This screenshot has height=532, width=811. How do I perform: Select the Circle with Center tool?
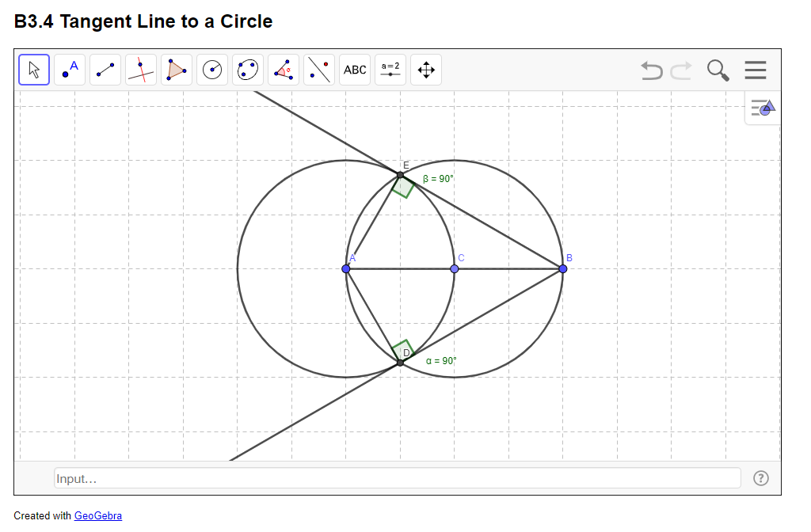[212, 70]
